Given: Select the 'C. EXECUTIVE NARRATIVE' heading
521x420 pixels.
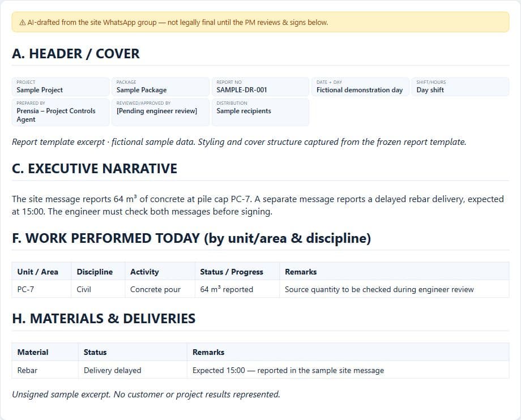Looking at the screenshot, I should point(95,169).
